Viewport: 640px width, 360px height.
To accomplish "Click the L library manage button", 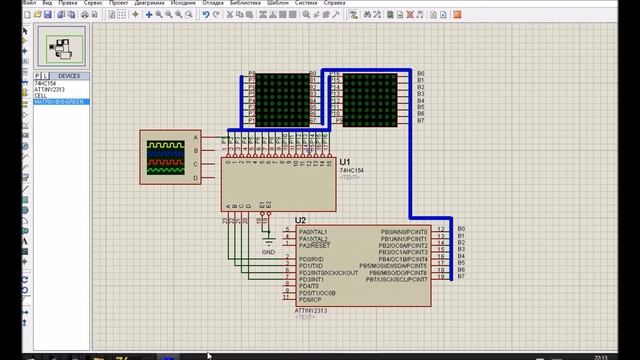I will tap(45, 76).
